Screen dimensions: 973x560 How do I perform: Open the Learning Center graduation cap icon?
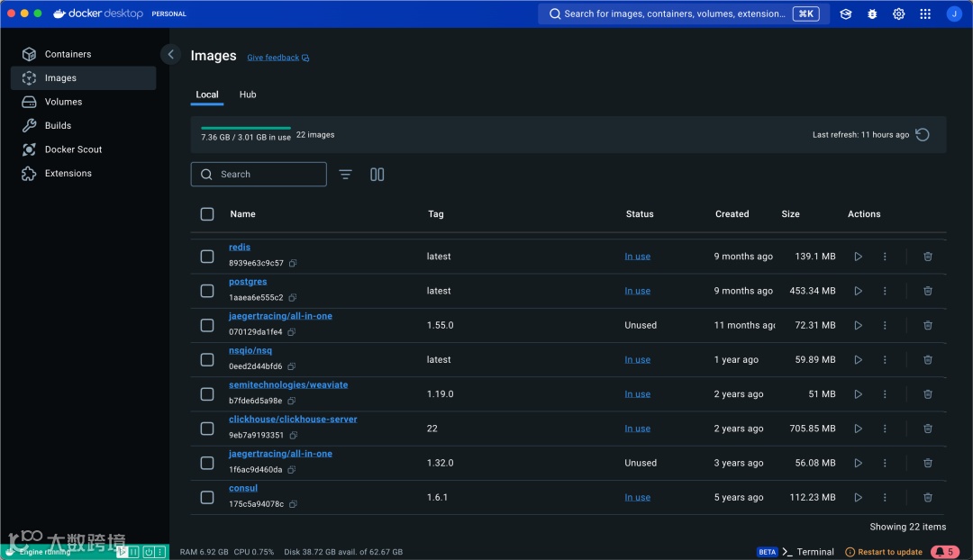(x=845, y=14)
